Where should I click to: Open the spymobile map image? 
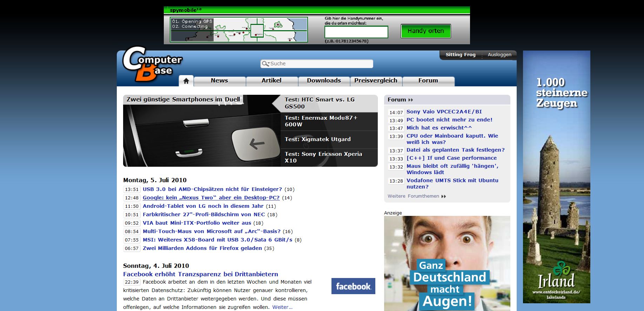point(239,30)
